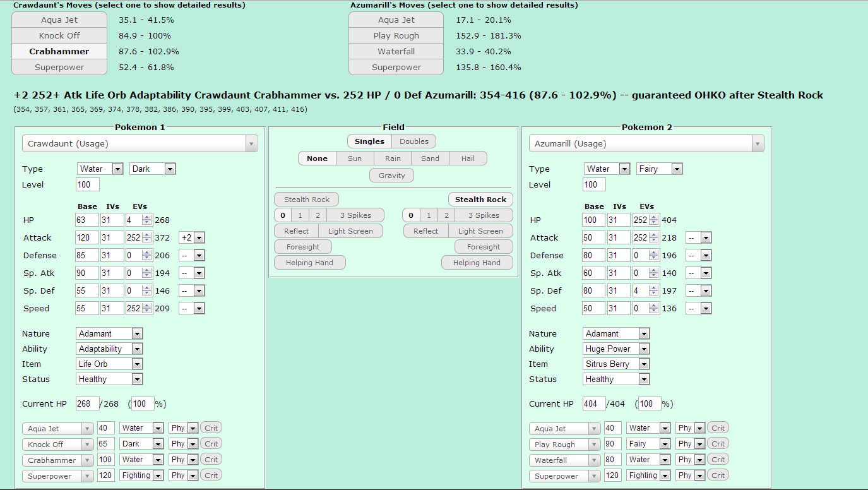The height and width of the screenshot is (490, 868).
Task: Set weather to Hail
Action: (x=468, y=158)
